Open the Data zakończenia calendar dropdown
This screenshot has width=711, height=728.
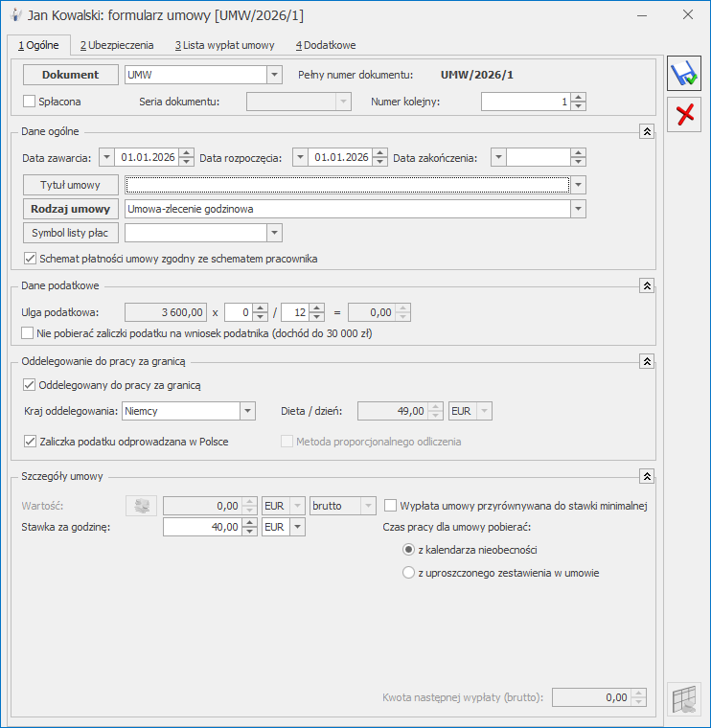click(x=498, y=157)
